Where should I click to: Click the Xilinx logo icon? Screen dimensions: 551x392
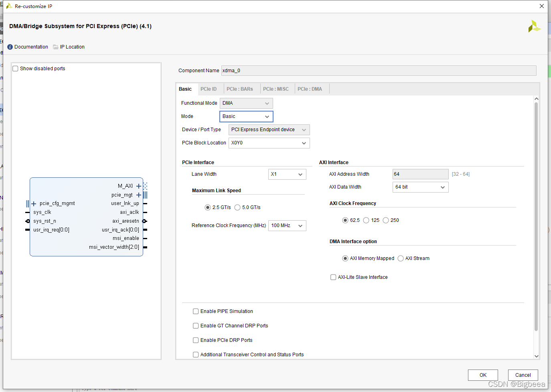pos(534,26)
